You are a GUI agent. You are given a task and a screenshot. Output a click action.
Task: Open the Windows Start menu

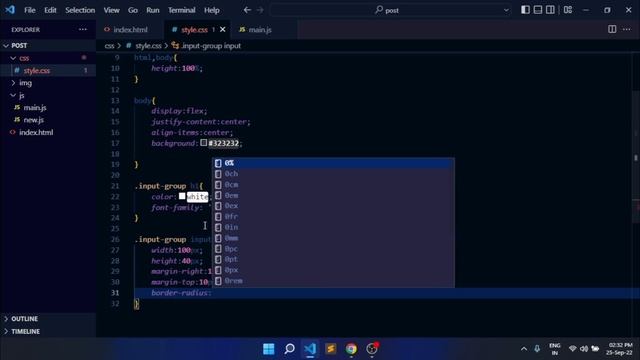click(x=269, y=349)
